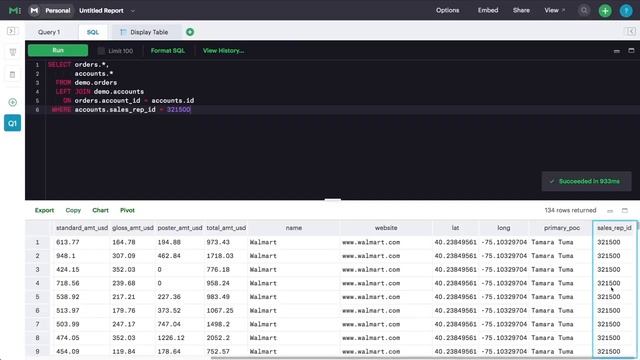Image resolution: width=640 pixels, height=360 pixels.
Task: Click the green Run button
Action: 58,50
